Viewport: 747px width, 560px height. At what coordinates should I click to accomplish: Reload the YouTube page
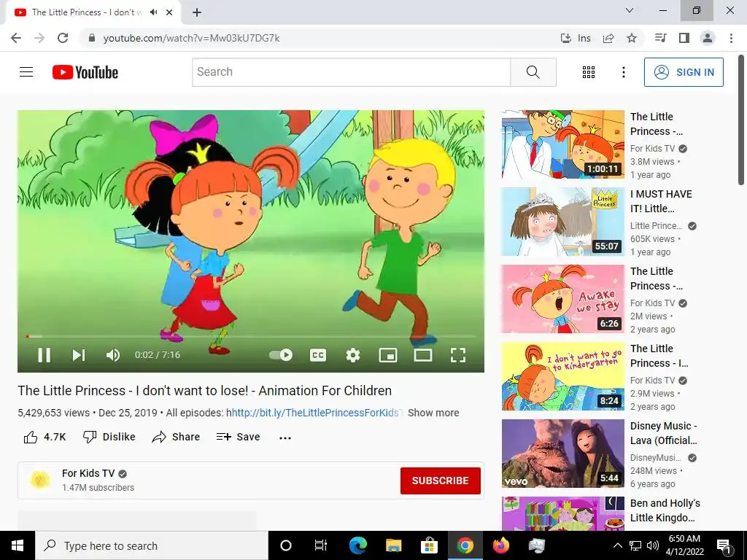pyautogui.click(x=63, y=38)
